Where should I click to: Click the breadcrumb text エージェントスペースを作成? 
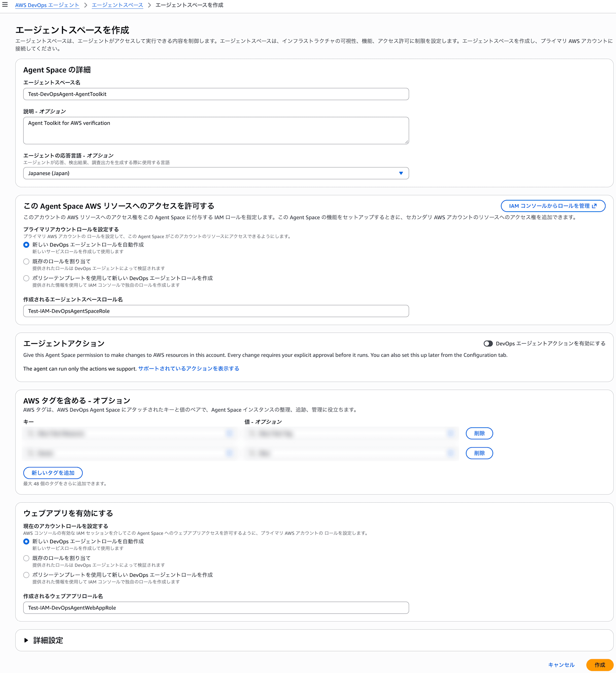[x=190, y=5]
